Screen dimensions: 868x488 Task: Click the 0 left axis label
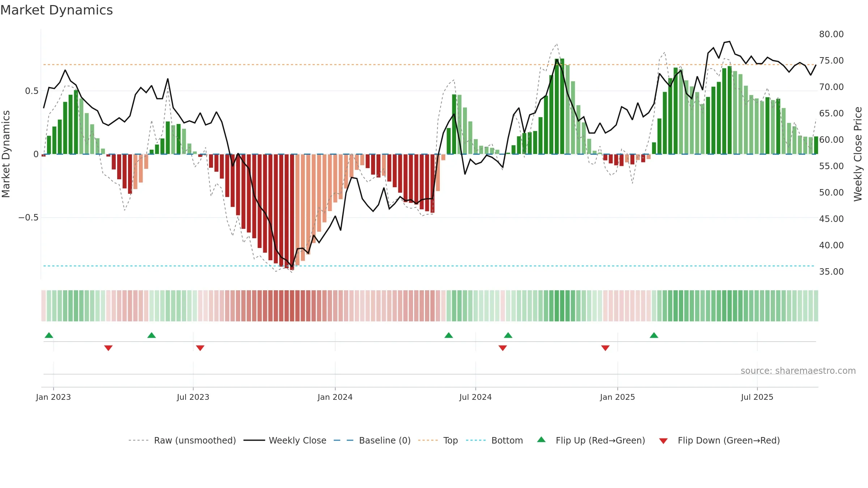[36, 154]
